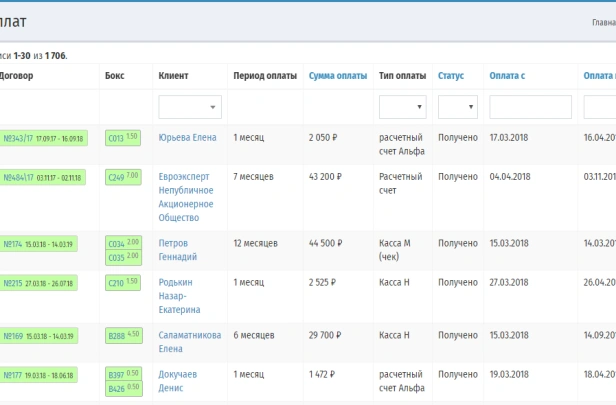Sort by Оплата с column header
Screen dimensions: 616x405
pos(507,76)
